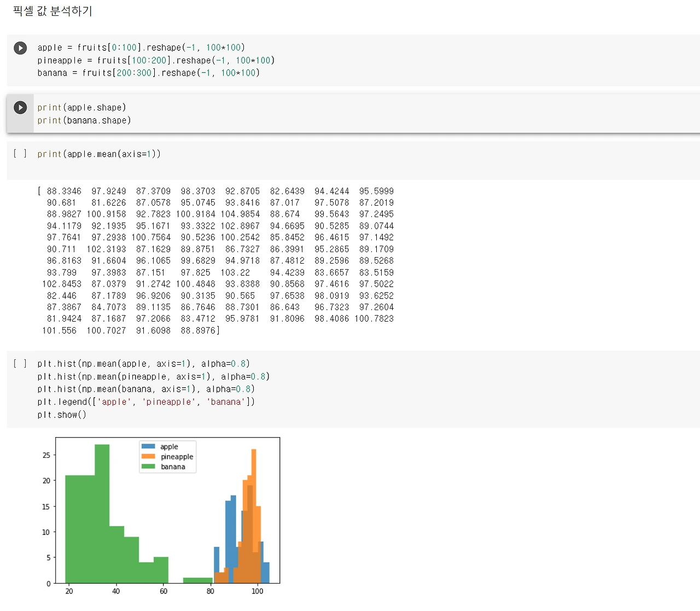Click the output value 104.9854
Screen dimensions: 700x611
click(240, 214)
